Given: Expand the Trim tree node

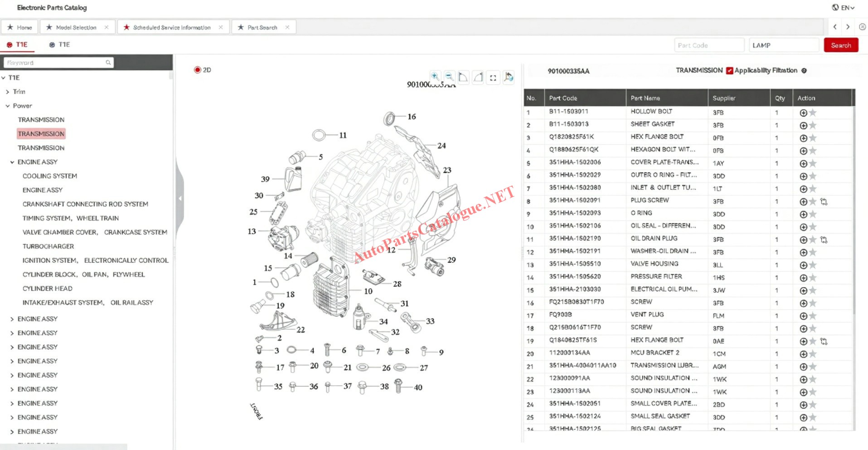Looking at the screenshot, I should [x=8, y=92].
